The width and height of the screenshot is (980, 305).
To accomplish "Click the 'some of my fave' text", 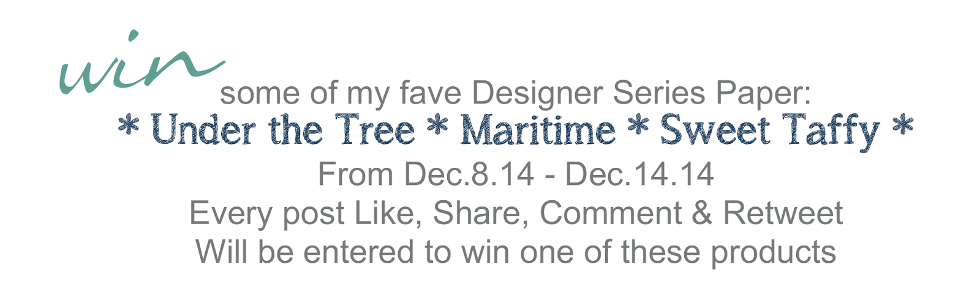I will coord(341,94).
